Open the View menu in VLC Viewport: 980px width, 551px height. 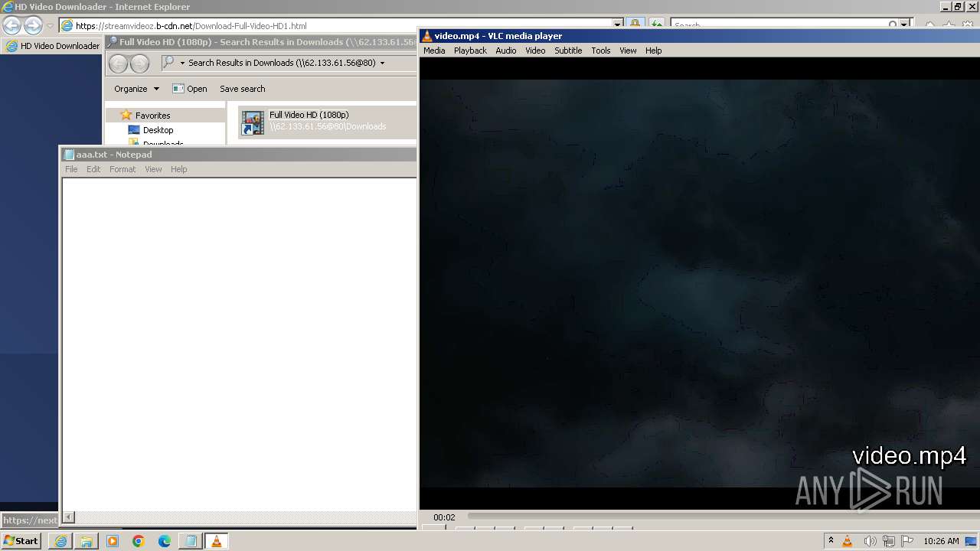628,51
